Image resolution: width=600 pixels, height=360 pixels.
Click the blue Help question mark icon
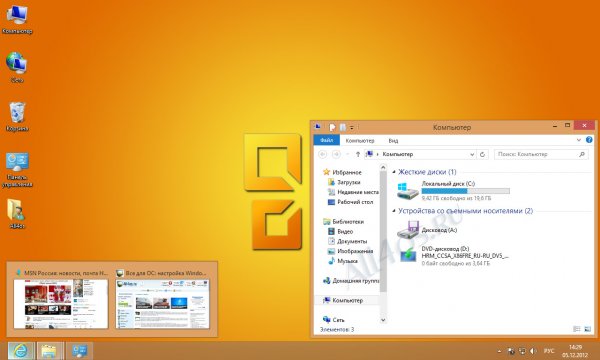click(589, 140)
